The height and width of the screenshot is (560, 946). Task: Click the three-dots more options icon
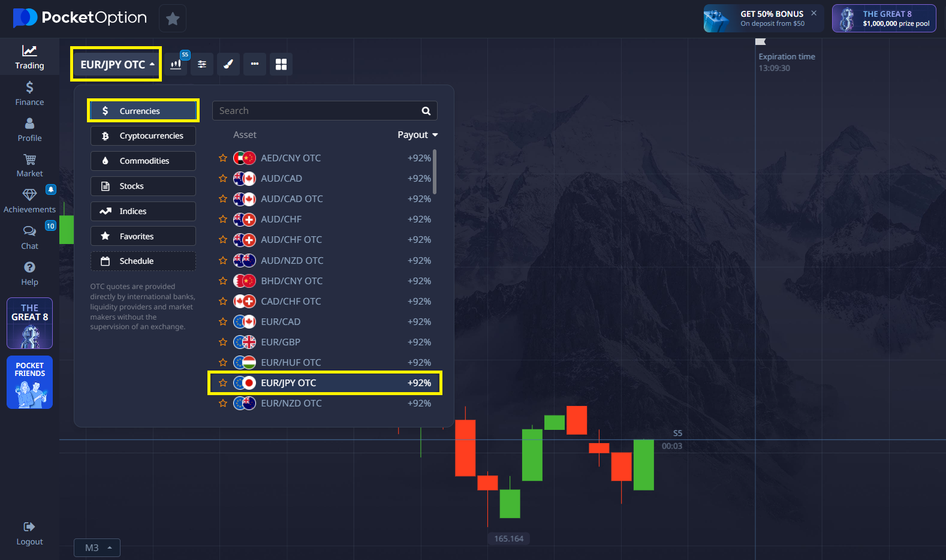255,64
